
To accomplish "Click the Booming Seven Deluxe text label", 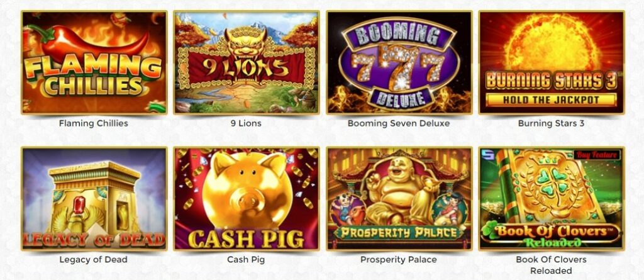I will point(399,123).
